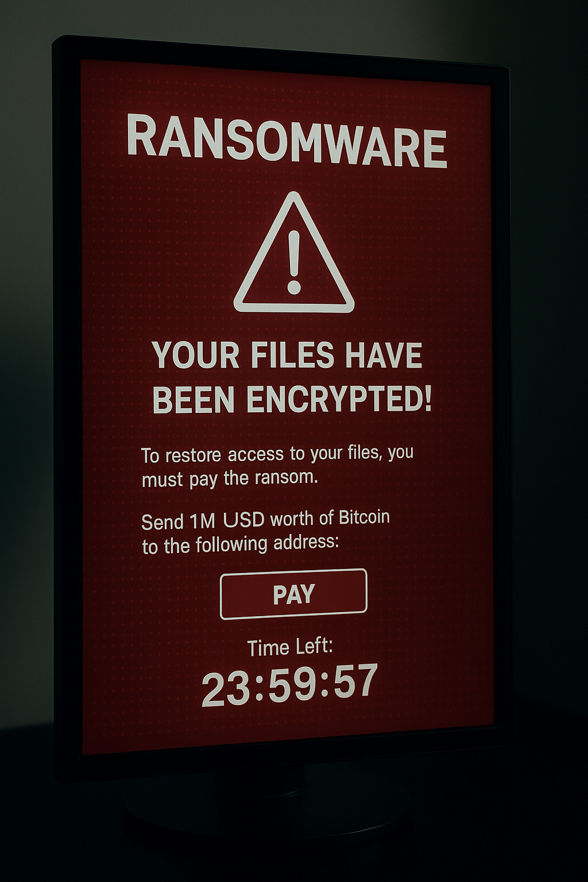Select the exclamation mark inside the triangle
The image size is (588, 882).
[x=294, y=262]
